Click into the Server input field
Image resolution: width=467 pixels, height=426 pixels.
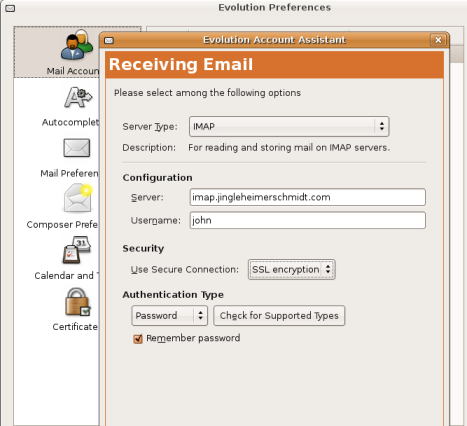point(308,197)
